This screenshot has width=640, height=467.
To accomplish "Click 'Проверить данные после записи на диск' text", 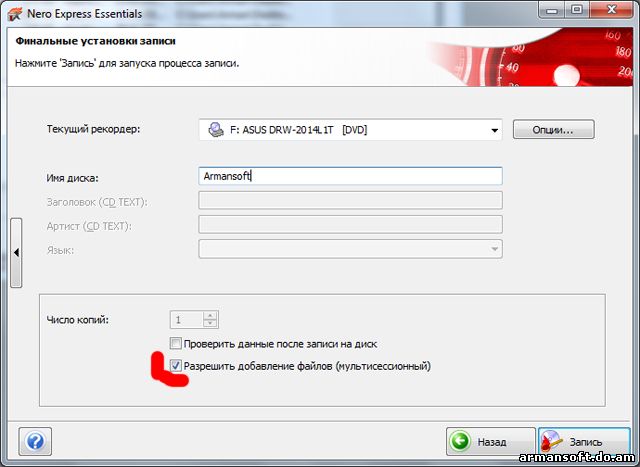I will 280,344.
